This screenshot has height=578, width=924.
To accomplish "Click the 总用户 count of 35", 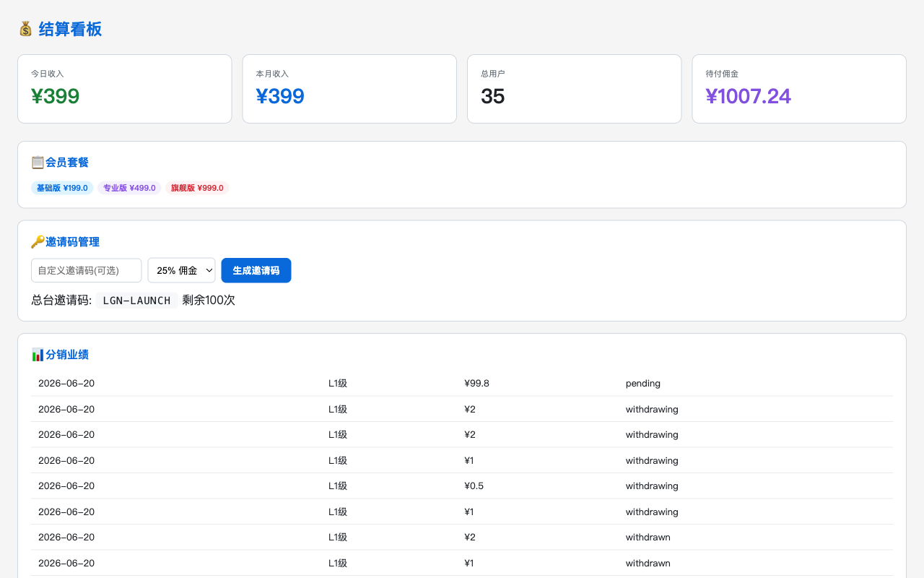I will (x=493, y=96).
